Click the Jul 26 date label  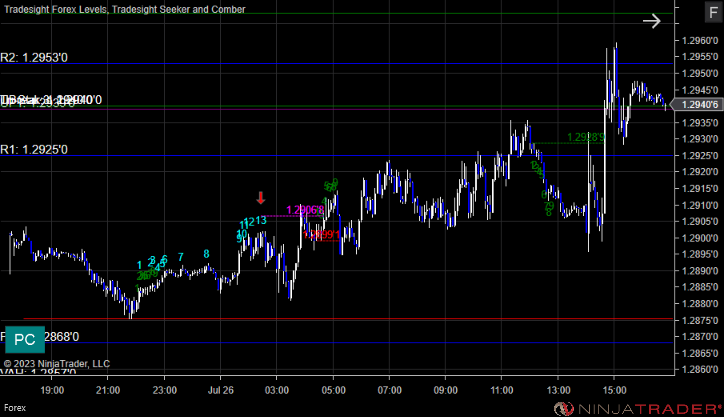coord(221,390)
